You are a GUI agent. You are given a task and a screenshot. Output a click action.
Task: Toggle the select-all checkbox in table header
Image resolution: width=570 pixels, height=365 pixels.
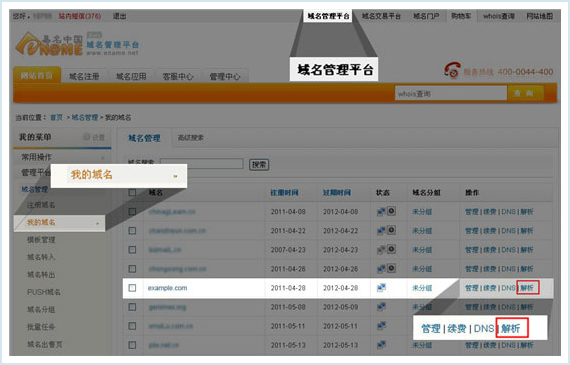point(132,192)
